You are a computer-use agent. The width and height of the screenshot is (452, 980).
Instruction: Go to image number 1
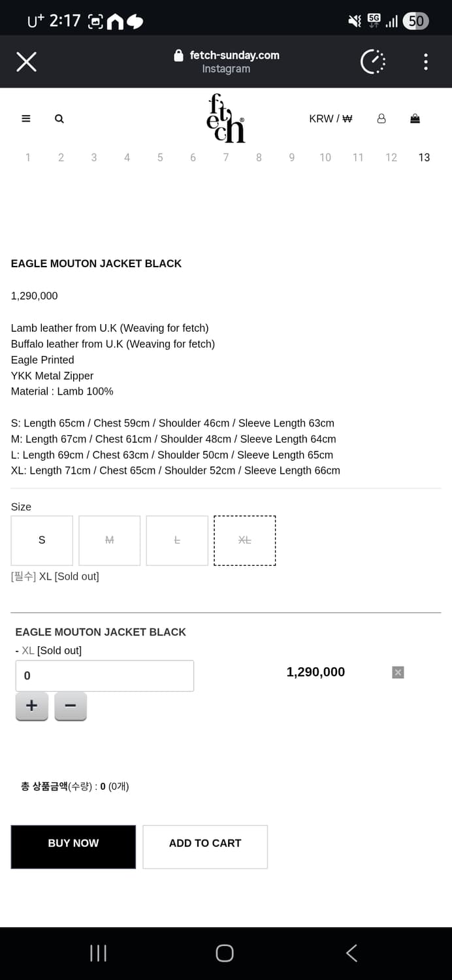point(28,157)
